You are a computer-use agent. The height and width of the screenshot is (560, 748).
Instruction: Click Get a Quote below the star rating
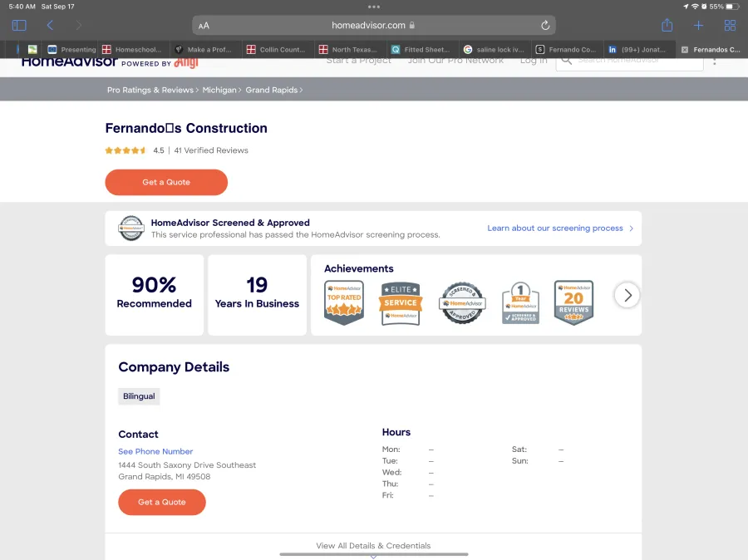166,182
